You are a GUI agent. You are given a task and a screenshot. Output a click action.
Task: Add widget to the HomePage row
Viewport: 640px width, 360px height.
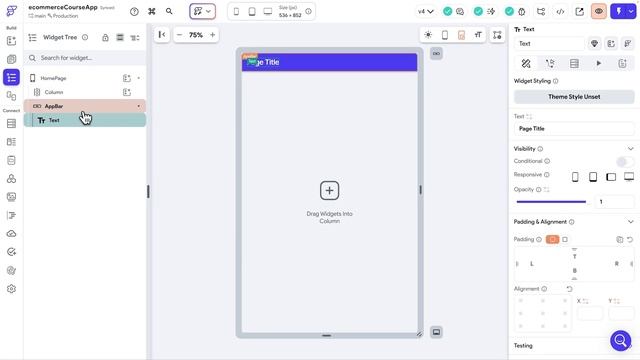pyautogui.click(x=127, y=78)
